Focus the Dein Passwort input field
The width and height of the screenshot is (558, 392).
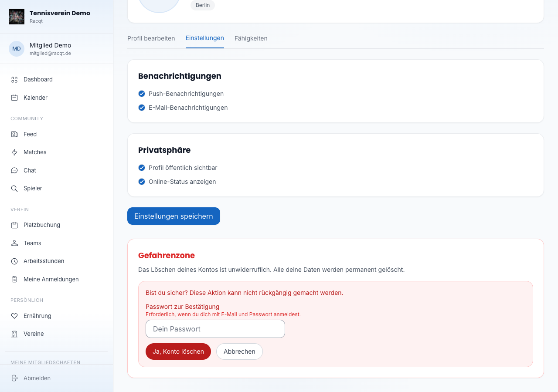point(215,329)
